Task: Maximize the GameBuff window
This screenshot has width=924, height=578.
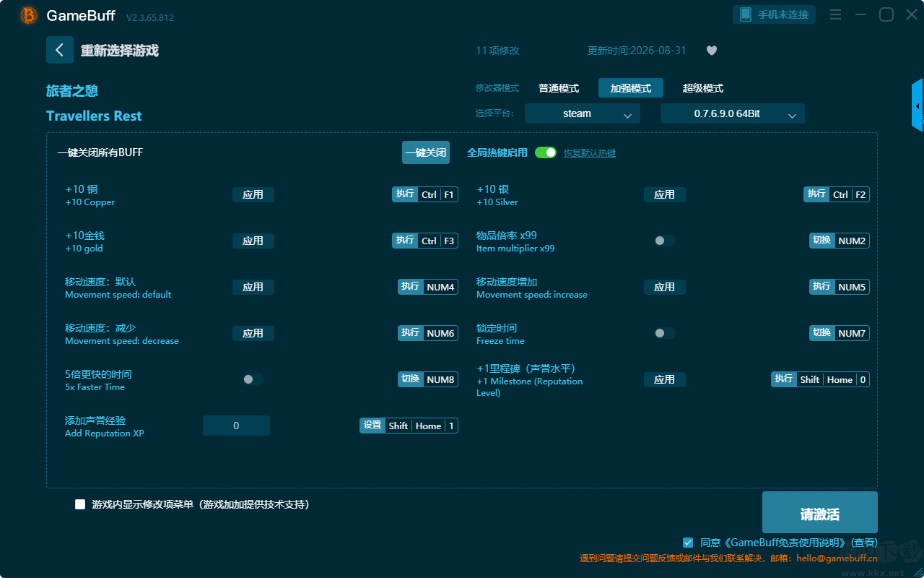Action: coord(886,14)
